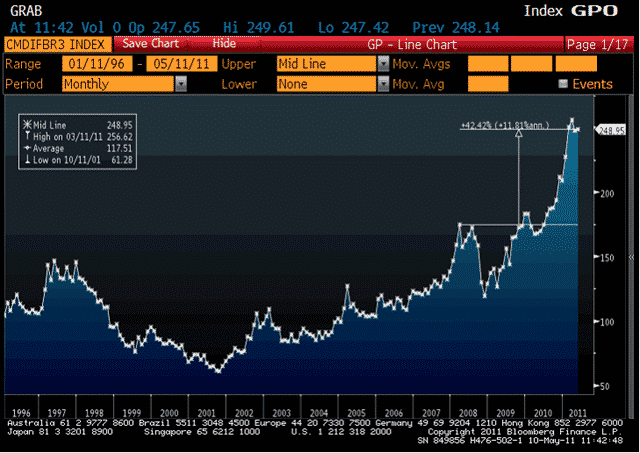
Task: Select the CMDIFBR3 INDEX ticker tab
Action: (x=57, y=45)
